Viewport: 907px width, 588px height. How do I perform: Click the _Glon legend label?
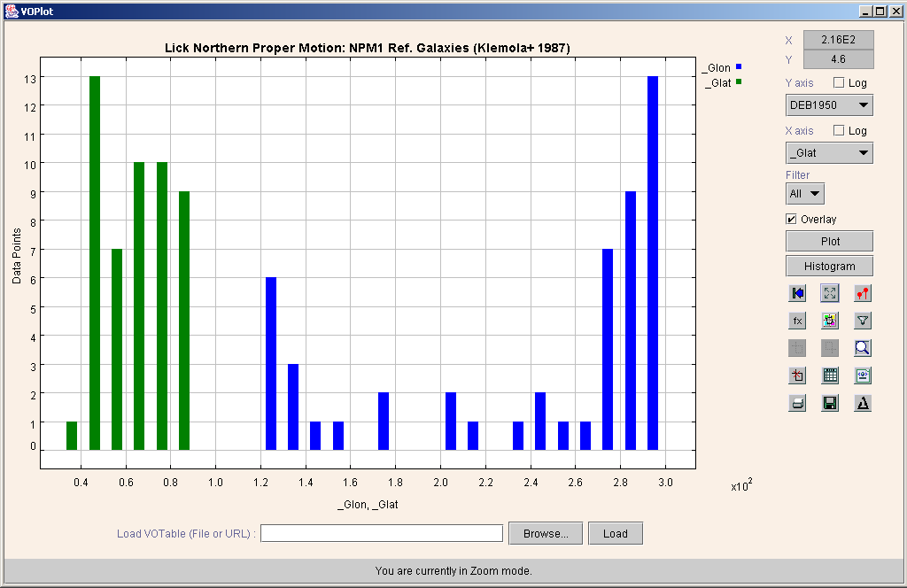click(x=716, y=68)
